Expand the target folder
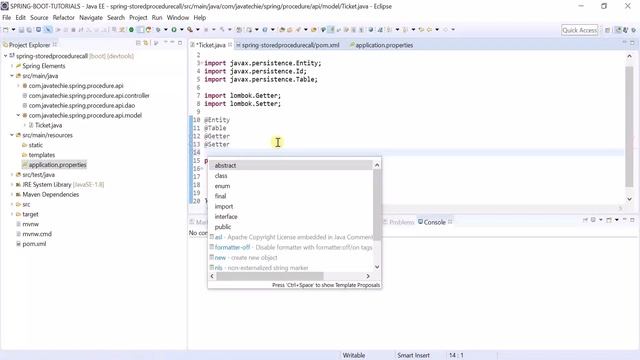Image resolution: width=640 pixels, height=360 pixels. point(12,214)
